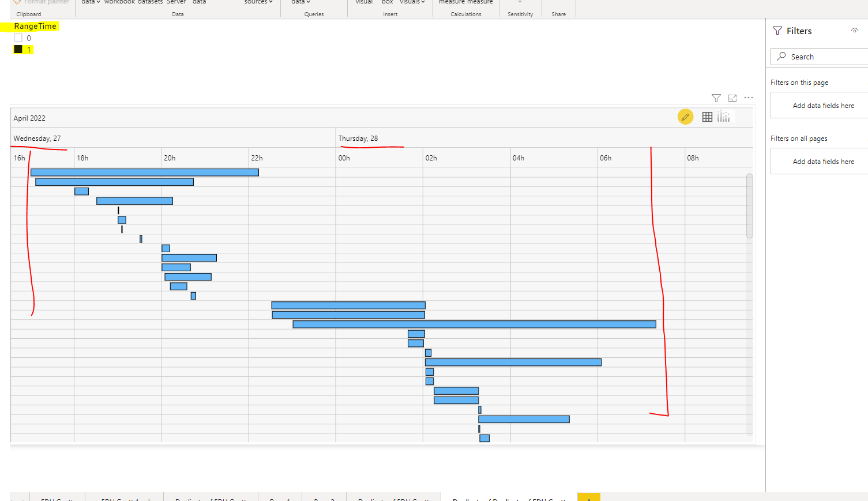868x501 pixels.
Task: Click the April 2022 timeline header
Action: coord(29,118)
